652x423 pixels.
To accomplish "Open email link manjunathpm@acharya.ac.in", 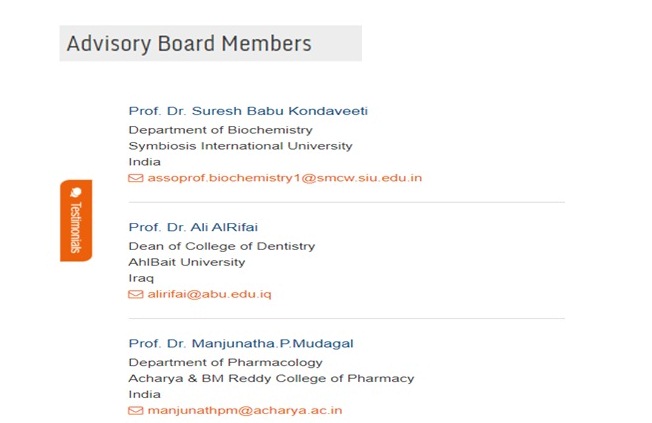I will (x=245, y=410).
